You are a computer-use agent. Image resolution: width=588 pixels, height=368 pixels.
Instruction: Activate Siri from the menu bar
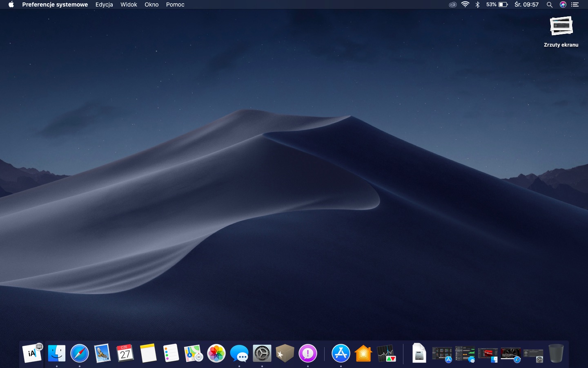coord(563,4)
